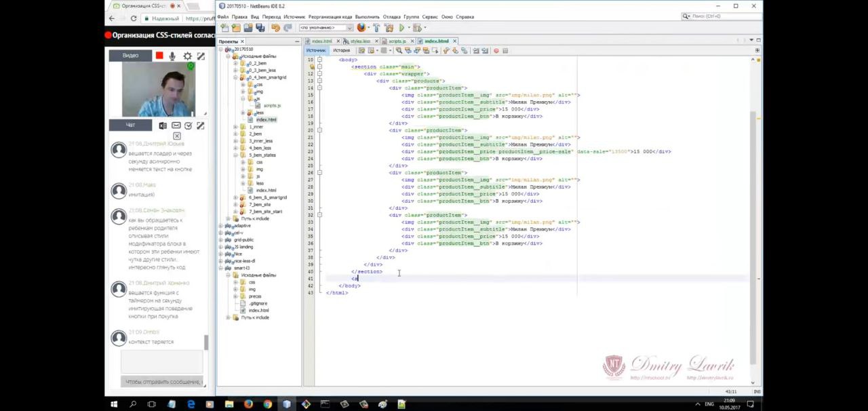Click the Debug Project toolbar icon
The width and height of the screenshot is (868, 411).
417,28
